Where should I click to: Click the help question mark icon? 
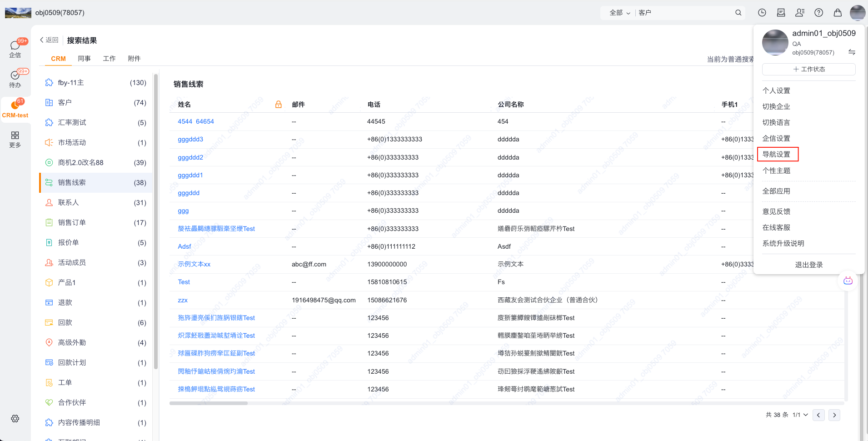pos(818,13)
